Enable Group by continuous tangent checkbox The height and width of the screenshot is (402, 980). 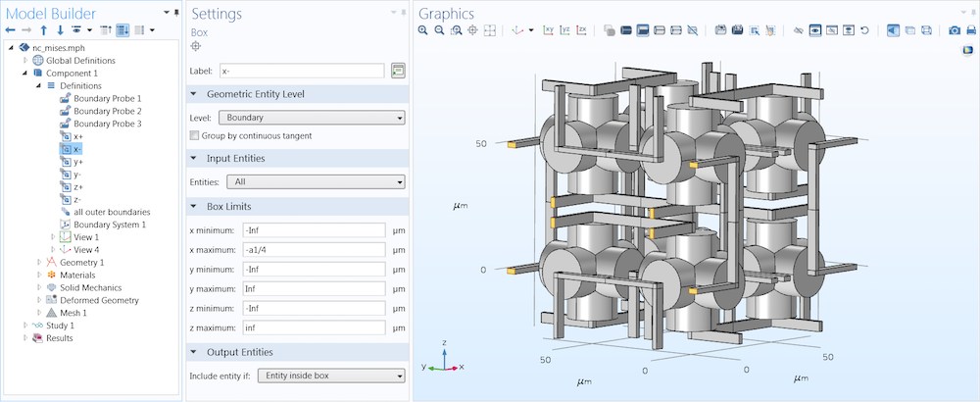tap(195, 135)
